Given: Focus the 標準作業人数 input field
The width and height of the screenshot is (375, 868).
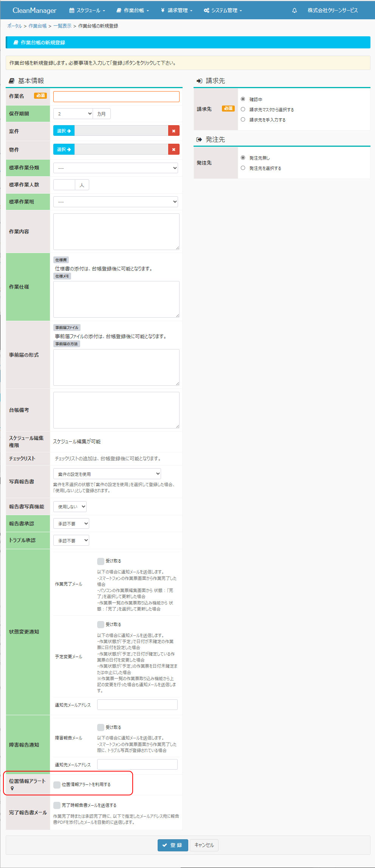Looking at the screenshot, I should pos(64,185).
